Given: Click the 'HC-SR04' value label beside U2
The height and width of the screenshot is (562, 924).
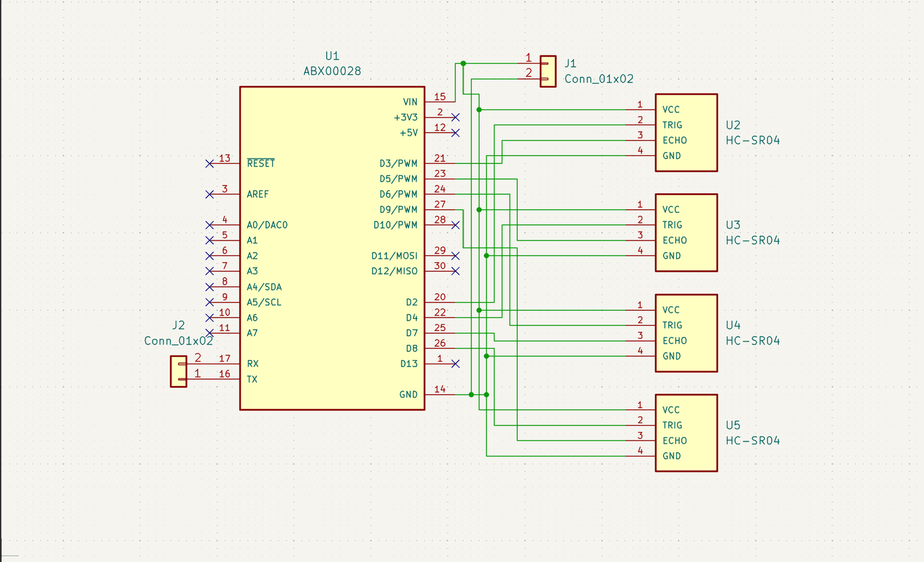Looking at the screenshot, I should (753, 140).
